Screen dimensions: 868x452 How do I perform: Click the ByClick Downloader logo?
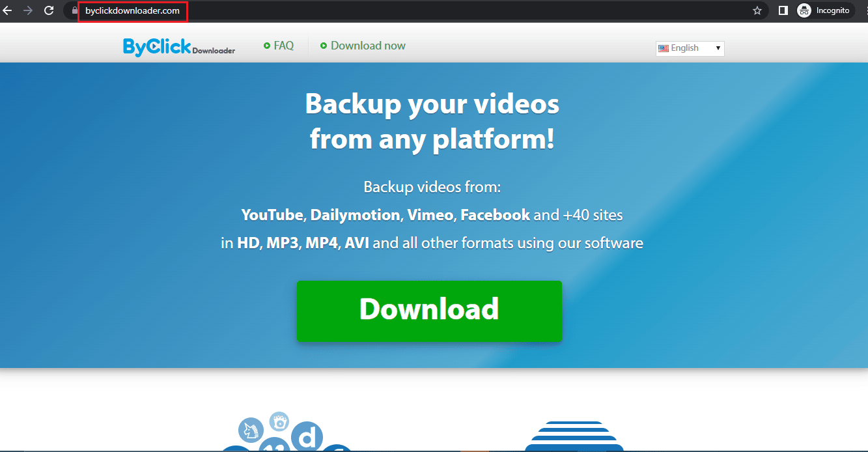pyautogui.click(x=179, y=47)
